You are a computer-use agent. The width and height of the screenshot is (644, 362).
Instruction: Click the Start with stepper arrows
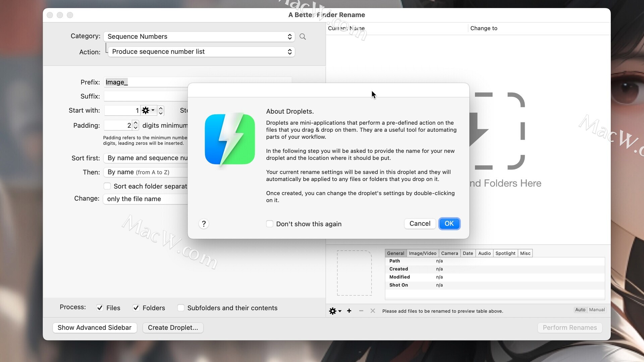click(161, 110)
